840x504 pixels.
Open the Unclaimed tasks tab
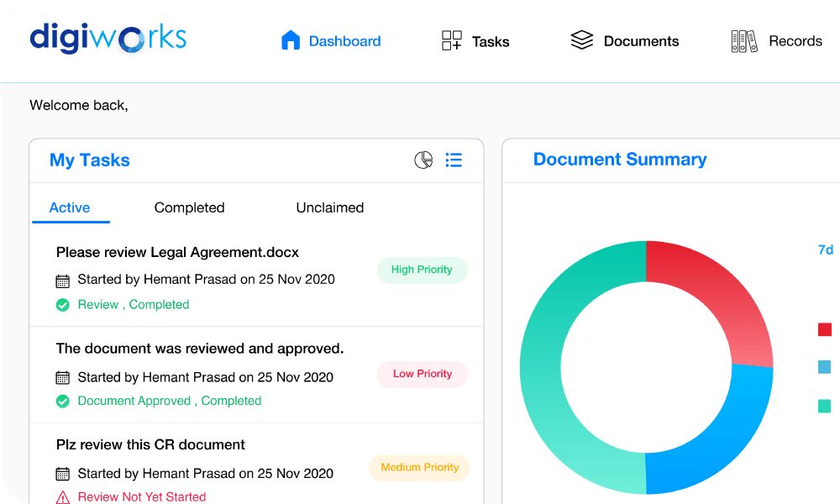pyautogui.click(x=329, y=207)
